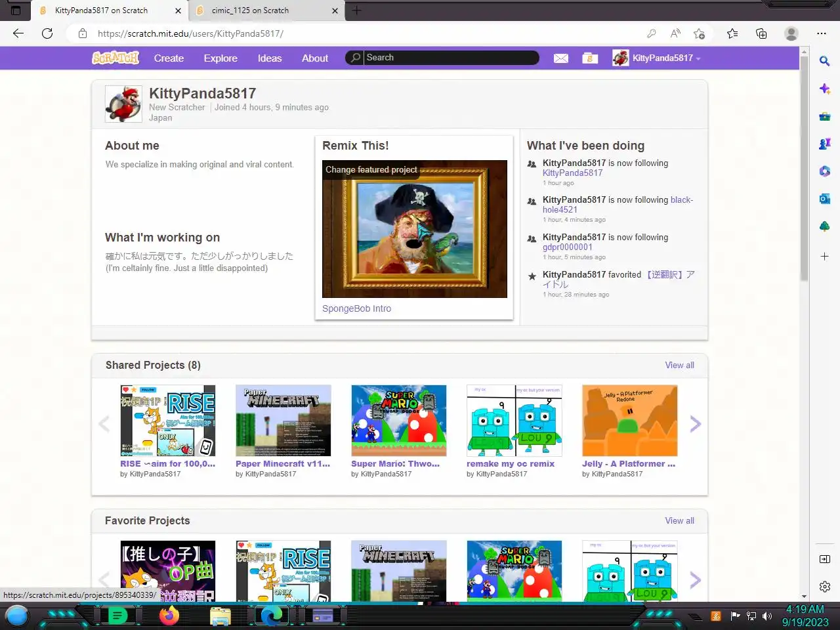Open Edge Settings and more menu
The width and height of the screenshot is (840, 630).
(822, 33)
